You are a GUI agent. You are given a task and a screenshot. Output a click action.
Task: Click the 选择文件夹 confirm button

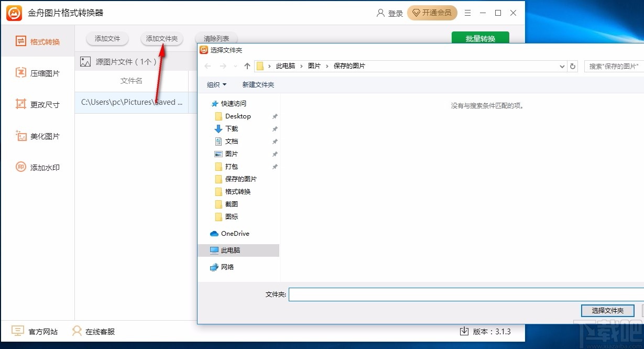607,310
